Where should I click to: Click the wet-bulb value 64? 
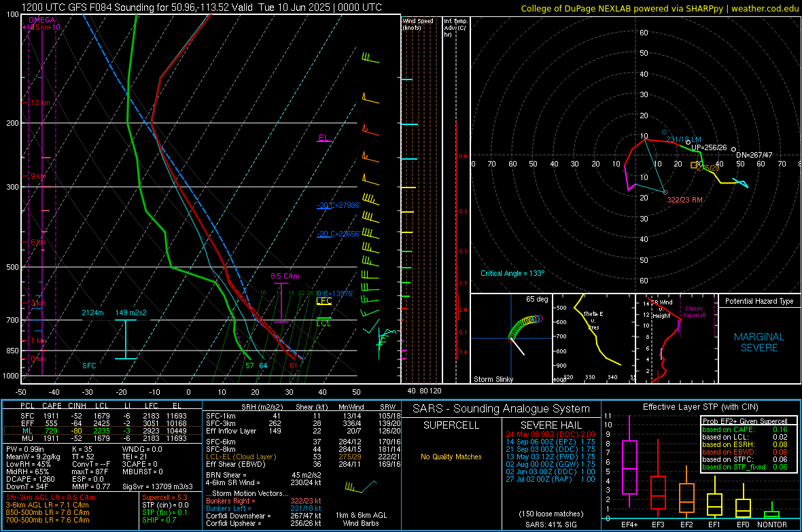(263, 366)
